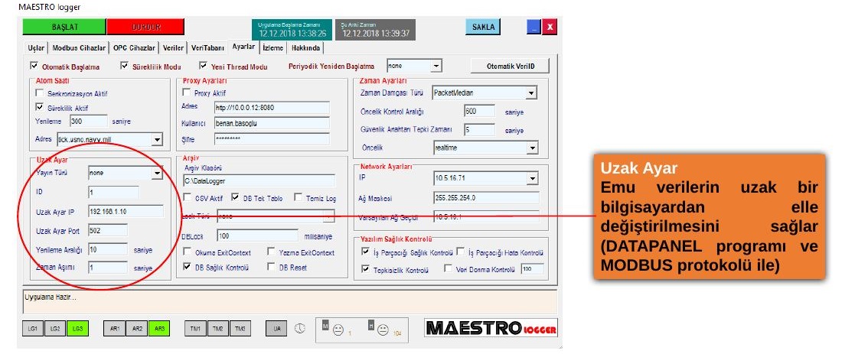Click the MAESTRO logger logo

tap(491, 328)
